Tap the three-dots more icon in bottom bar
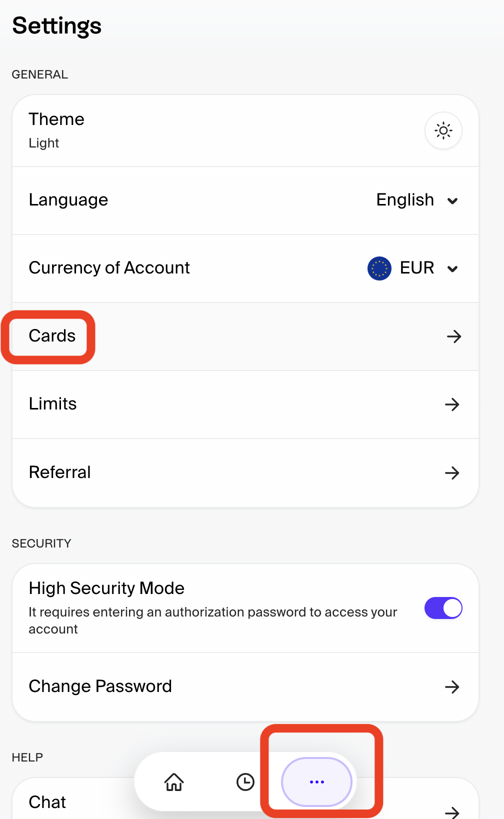 317,782
